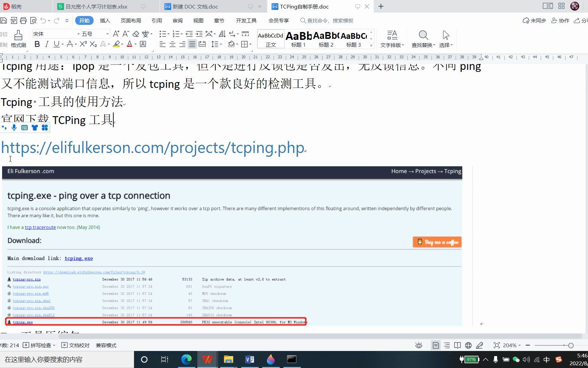Apply superscript formatting

point(83,44)
